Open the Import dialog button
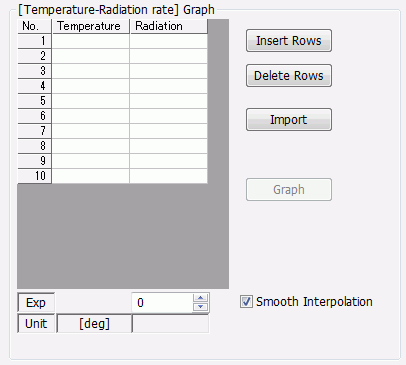 click(x=289, y=119)
